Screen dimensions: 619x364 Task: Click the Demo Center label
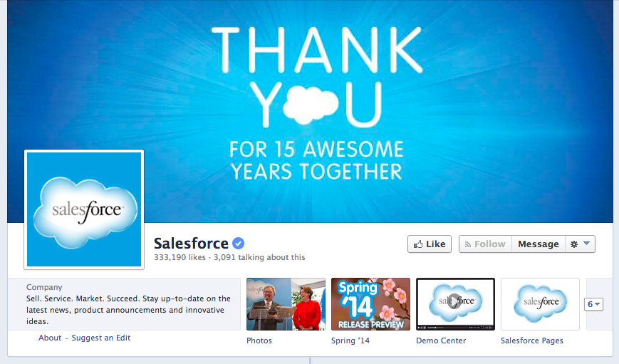[441, 340]
